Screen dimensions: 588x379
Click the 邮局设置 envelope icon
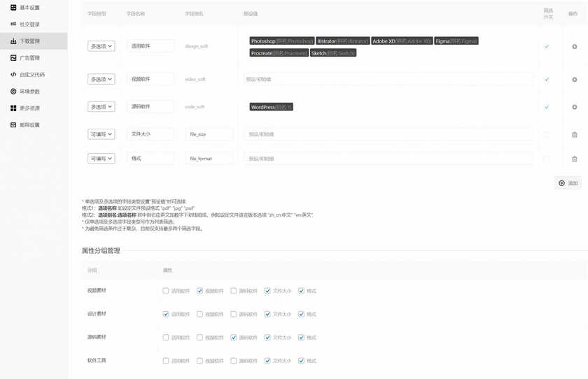coord(13,125)
